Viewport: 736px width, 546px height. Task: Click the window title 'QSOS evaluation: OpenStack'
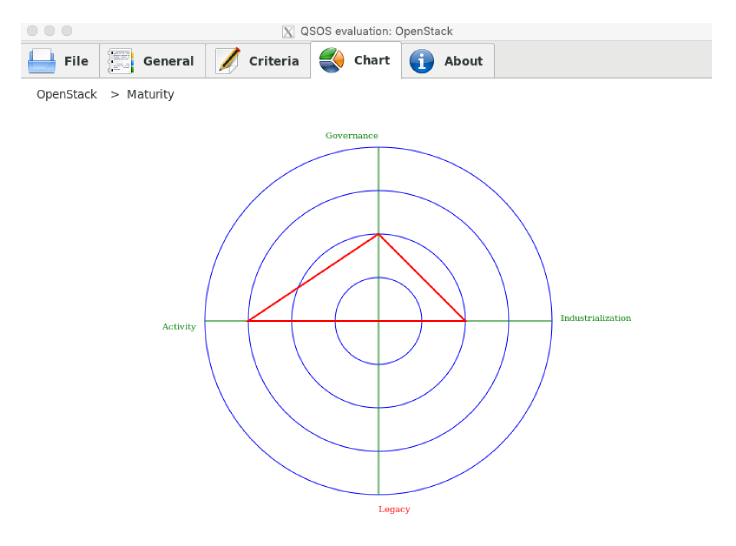(x=376, y=31)
